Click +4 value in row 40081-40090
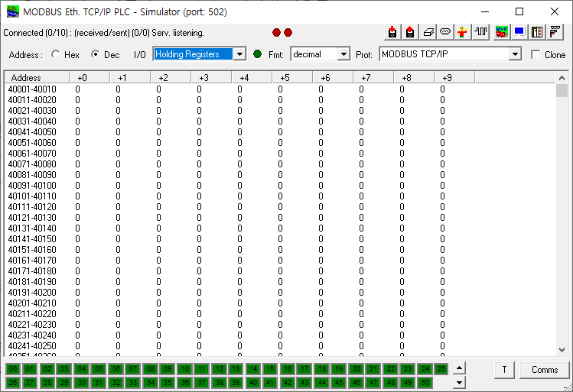The image size is (573, 392). [239, 175]
